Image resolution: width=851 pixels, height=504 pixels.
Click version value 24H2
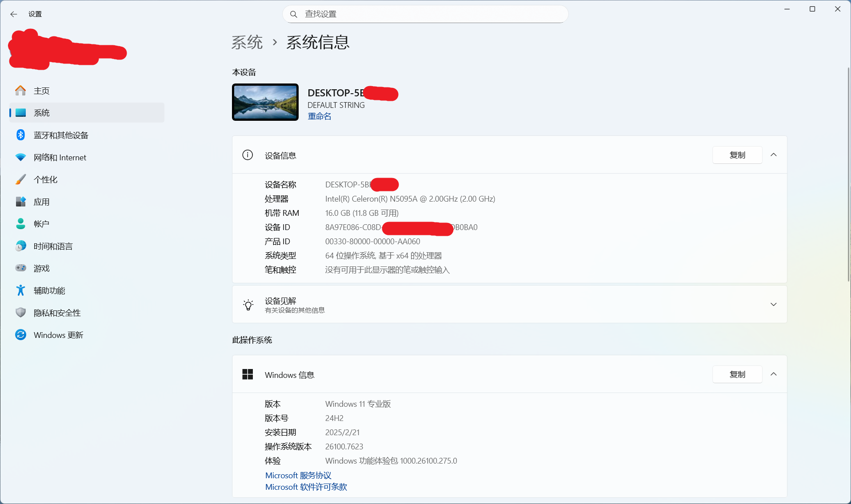point(334,418)
